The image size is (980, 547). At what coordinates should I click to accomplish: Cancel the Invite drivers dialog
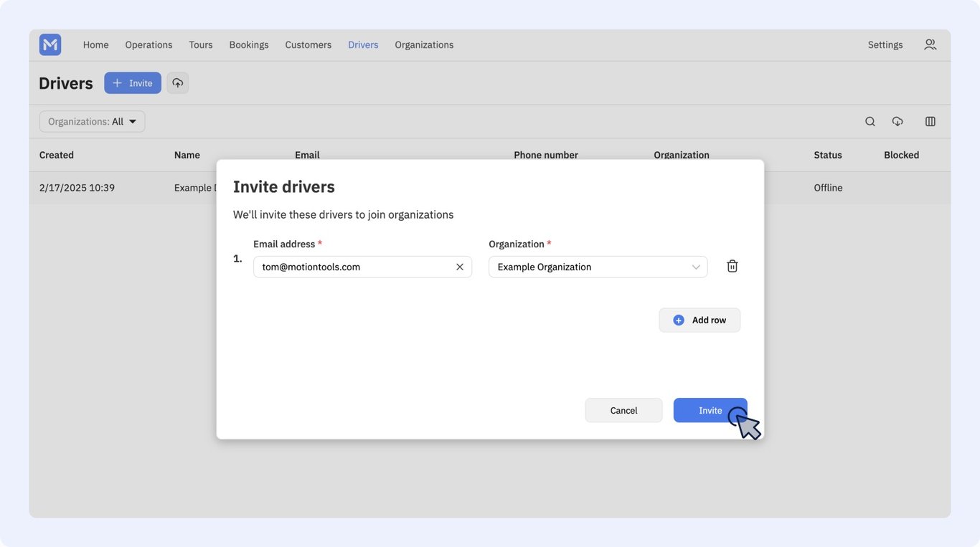[623, 410]
